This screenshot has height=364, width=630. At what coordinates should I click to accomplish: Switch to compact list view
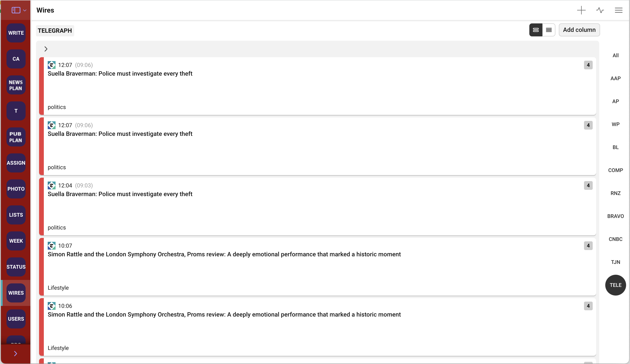549,30
